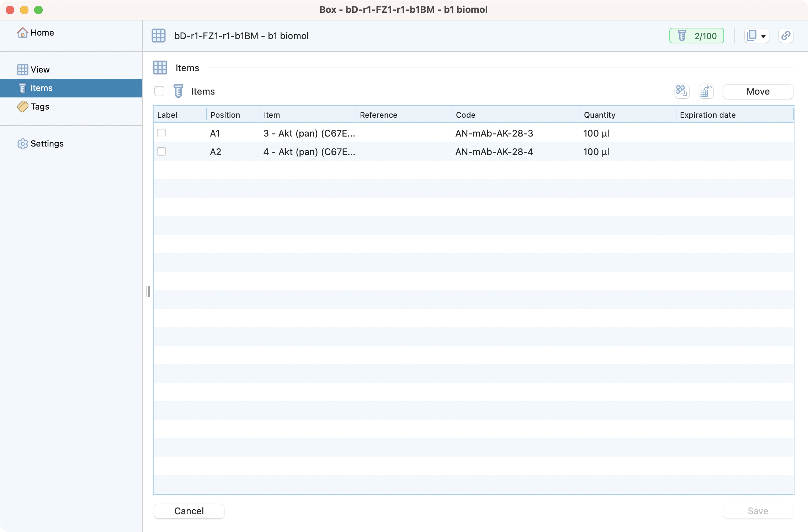
Task: Click the Home house icon
Action: pos(22,33)
